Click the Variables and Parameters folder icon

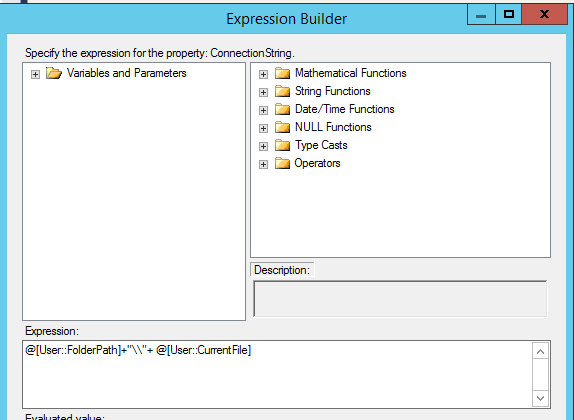pyautogui.click(x=54, y=73)
